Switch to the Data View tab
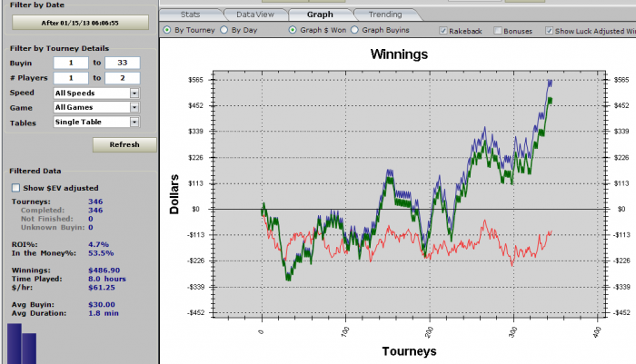Screen dimensions: 636x364 click(x=255, y=15)
